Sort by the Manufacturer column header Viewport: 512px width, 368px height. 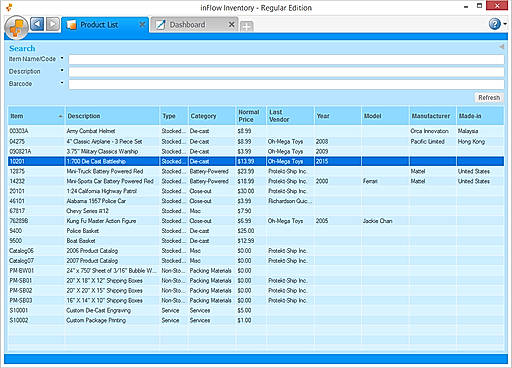click(433, 116)
